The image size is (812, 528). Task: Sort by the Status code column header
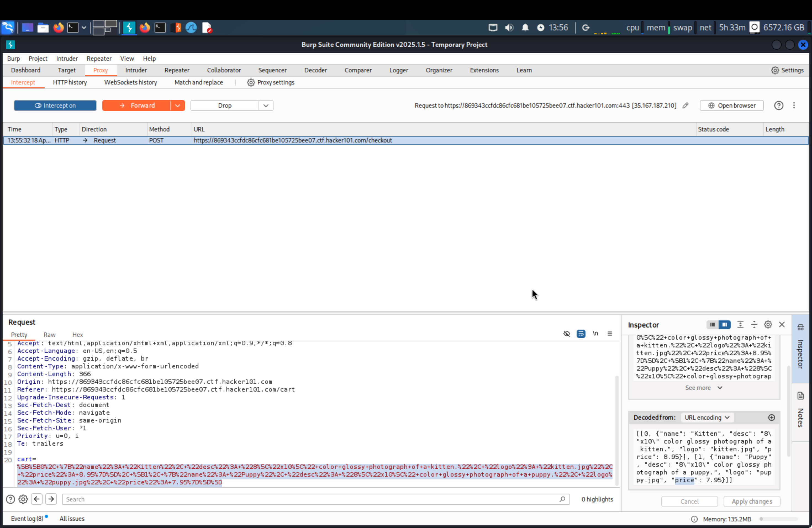pyautogui.click(x=729, y=129)
